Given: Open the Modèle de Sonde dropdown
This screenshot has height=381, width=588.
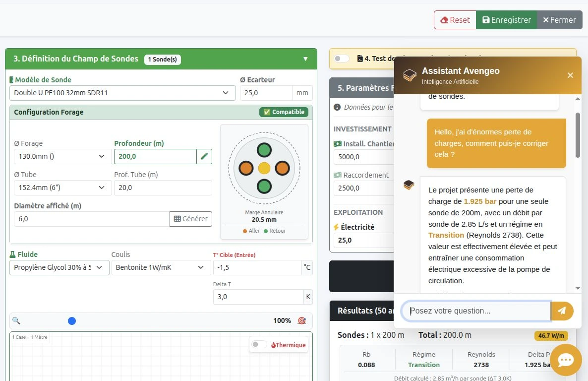Looking at the screenshot, I should coord(122,93).
